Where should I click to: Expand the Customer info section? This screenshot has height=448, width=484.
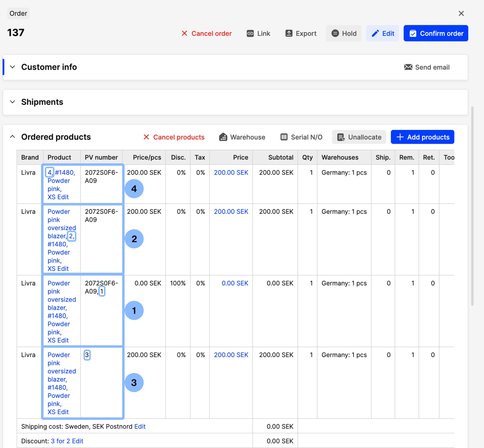(x=13, y=67)
